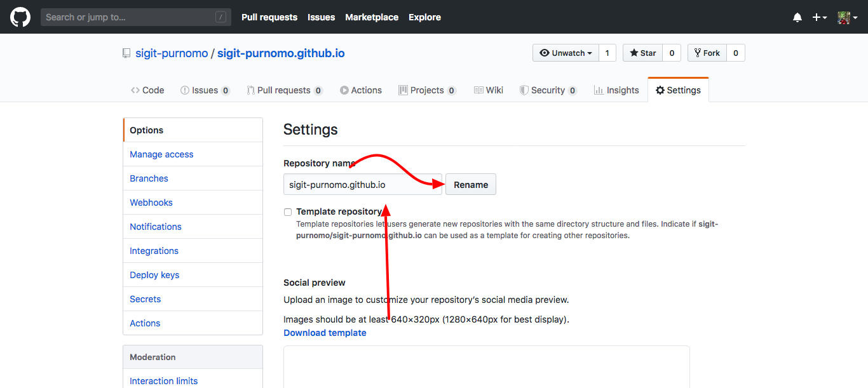Open the GitHub home logo
This screenshot has height=388, width=868.
tap(20, 17)
